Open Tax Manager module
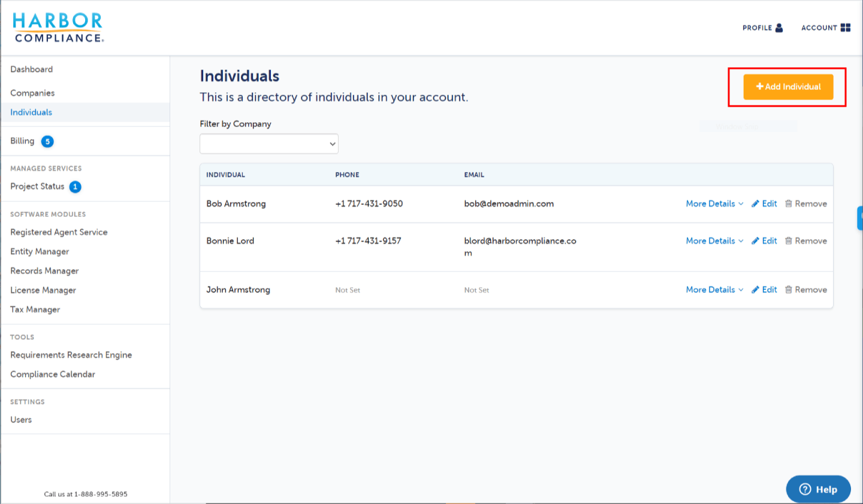 click(x=35, y=309)
